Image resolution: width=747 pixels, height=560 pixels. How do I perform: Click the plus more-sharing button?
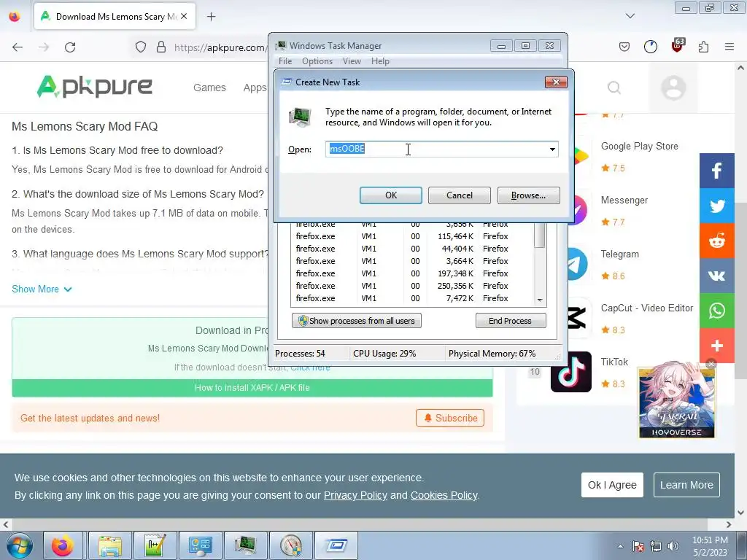[x=716, y=345]
